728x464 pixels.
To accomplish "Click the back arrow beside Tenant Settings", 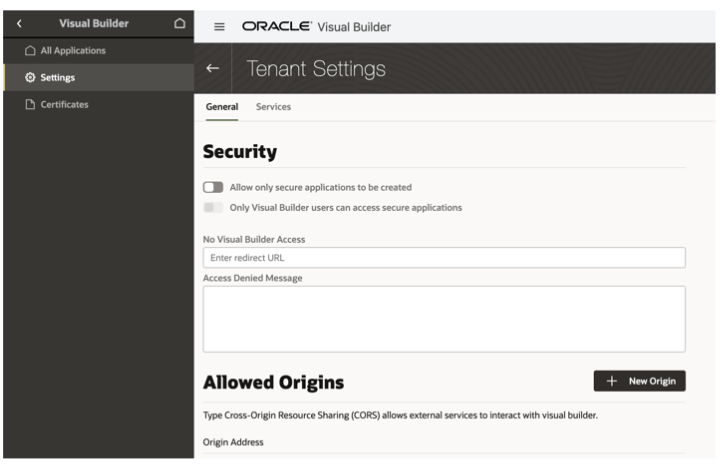I will pos(213,68).
